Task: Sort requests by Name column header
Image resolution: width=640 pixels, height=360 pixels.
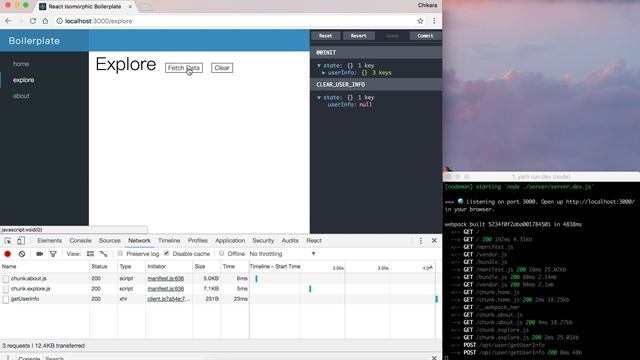Action: pos(44,267)
